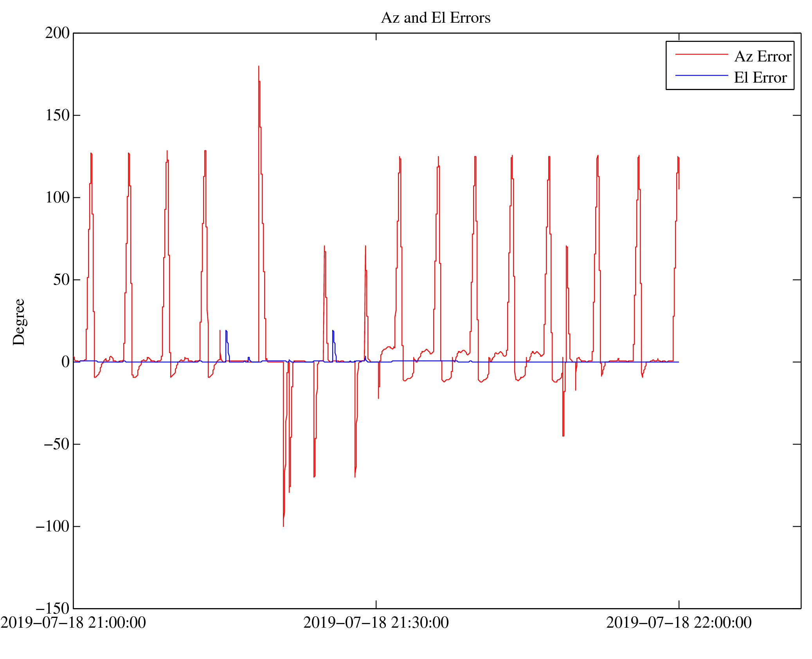Select the 'El Error' legend label
The image size is (812, 659).
[x=760, y=78]
